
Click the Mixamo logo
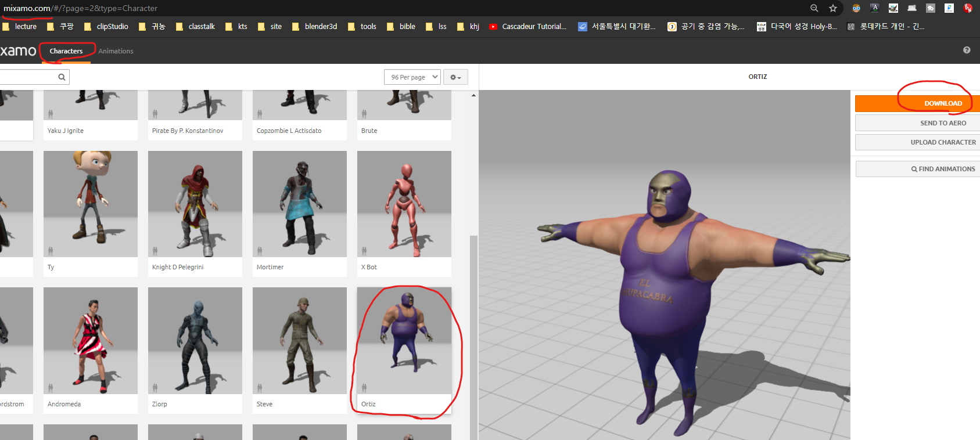(x=18, y=51)
